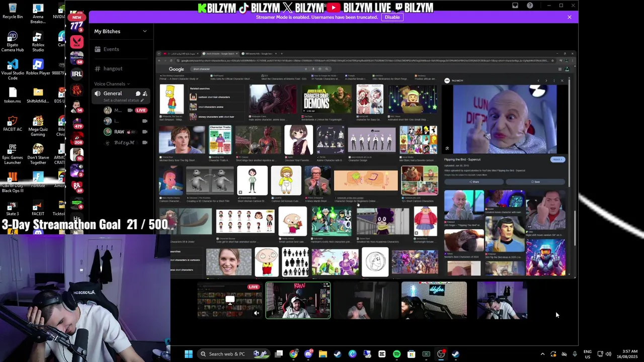Open Visual Studio Code desktop shortcut
The width and height of the screenshot is (644, 362).
[x=13, y=70]
